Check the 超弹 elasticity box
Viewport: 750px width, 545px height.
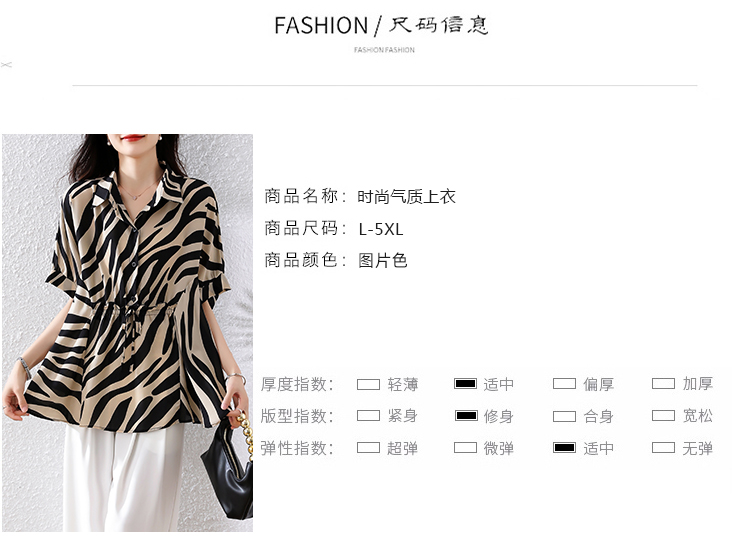pyautogui.click(x=368, y=448)
